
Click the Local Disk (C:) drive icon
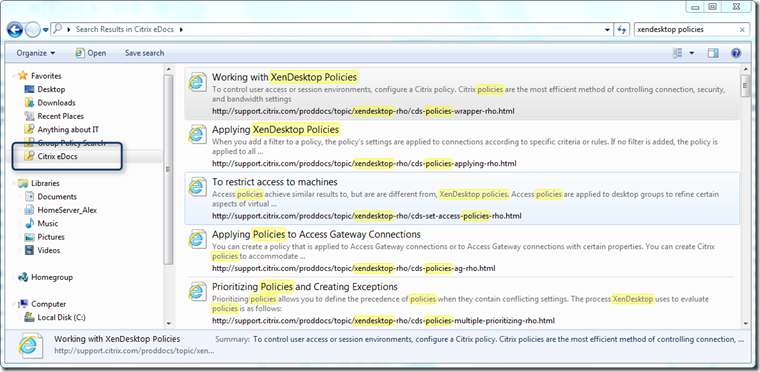pos(29,318)
